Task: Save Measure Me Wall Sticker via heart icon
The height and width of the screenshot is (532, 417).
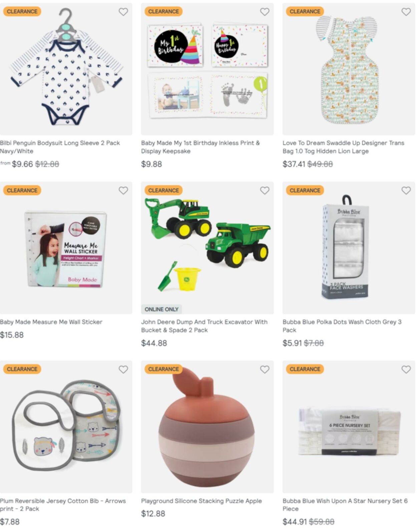Action: [x=123, y=190]
